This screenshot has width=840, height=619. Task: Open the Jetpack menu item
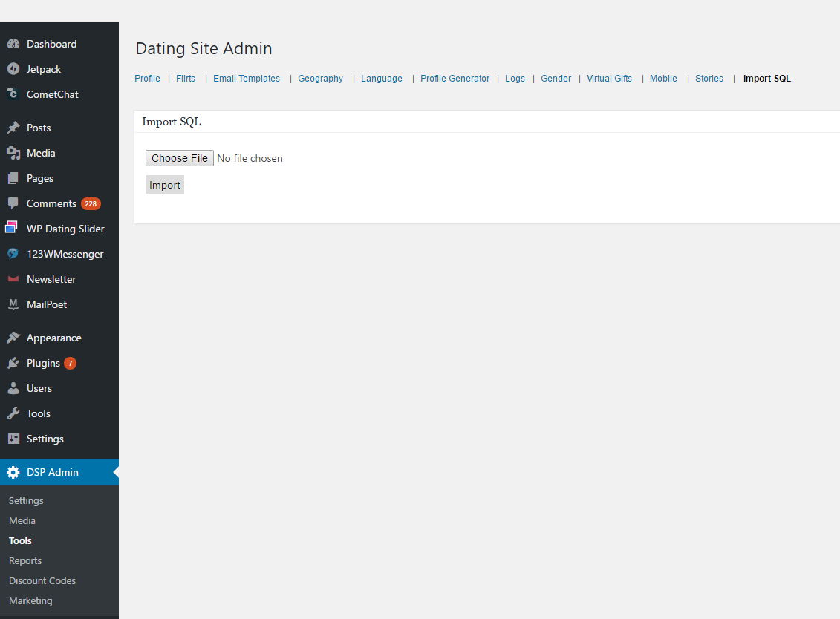click(x=44, y=69)
